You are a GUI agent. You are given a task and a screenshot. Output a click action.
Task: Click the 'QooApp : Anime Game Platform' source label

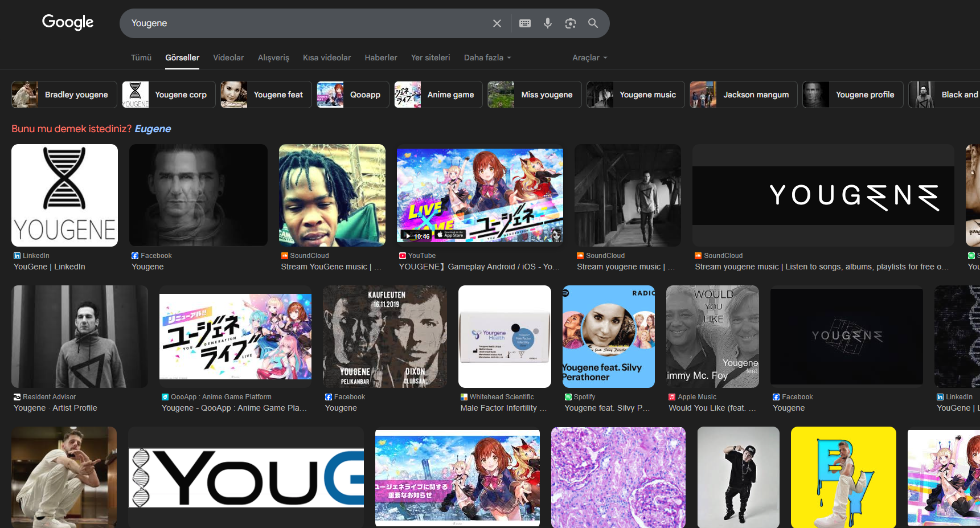point(221,397)
